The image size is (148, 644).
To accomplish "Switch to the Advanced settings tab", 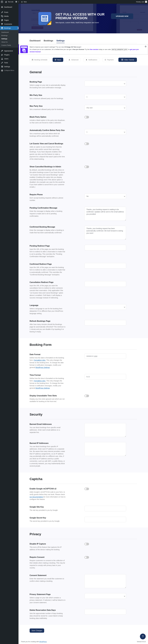I will [x=73, y=60].
